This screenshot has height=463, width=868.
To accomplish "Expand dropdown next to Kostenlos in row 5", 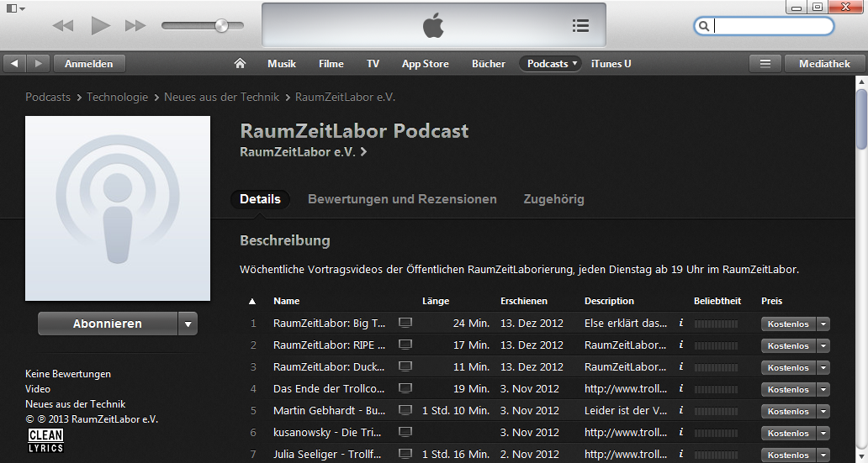I will point(823,412).
